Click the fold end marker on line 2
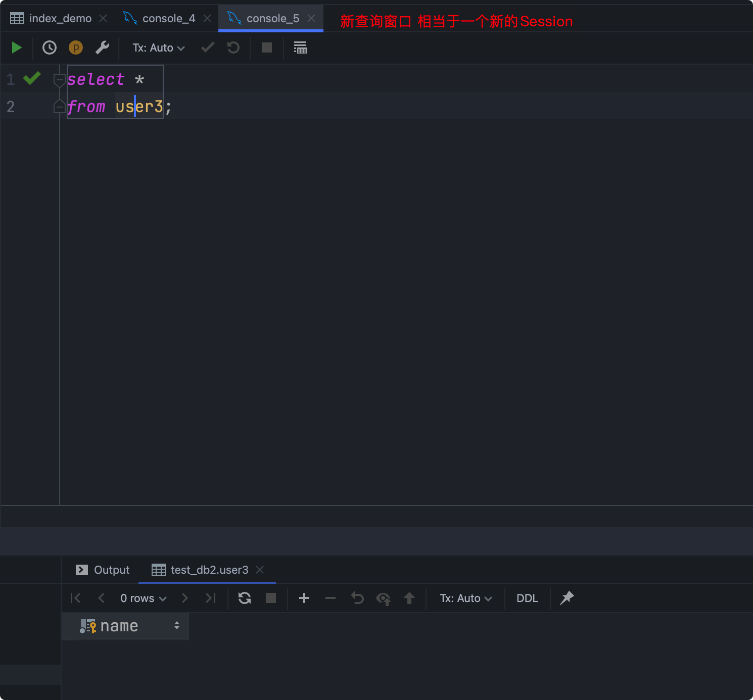 click(59, 107)
